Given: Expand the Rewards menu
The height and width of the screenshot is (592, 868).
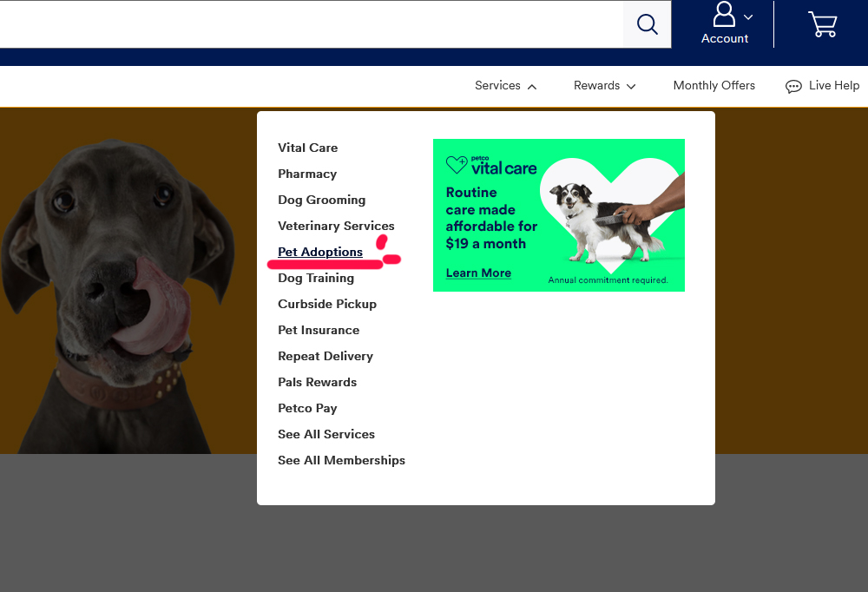Looking at the screenshot, I should tap(604, 86).
